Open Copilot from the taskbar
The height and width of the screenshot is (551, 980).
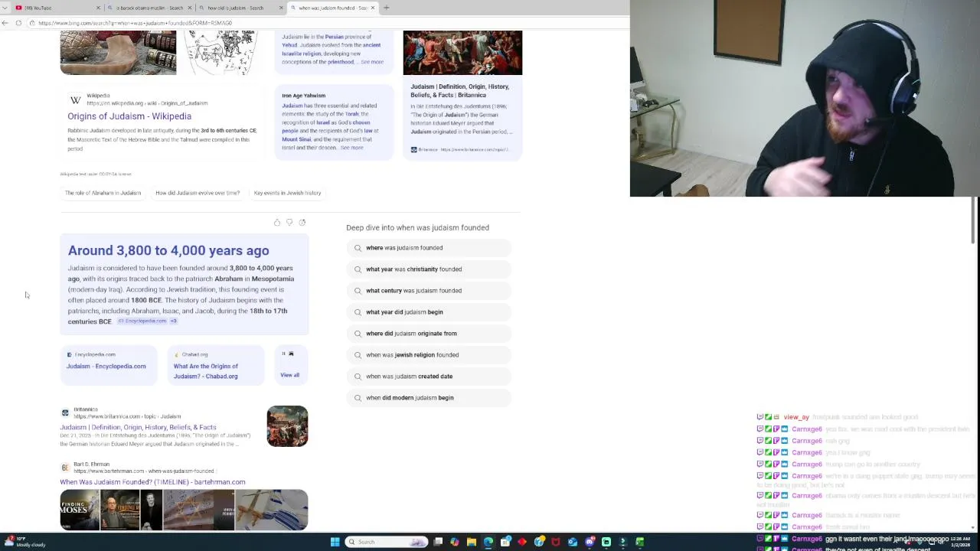coord(455,542)
